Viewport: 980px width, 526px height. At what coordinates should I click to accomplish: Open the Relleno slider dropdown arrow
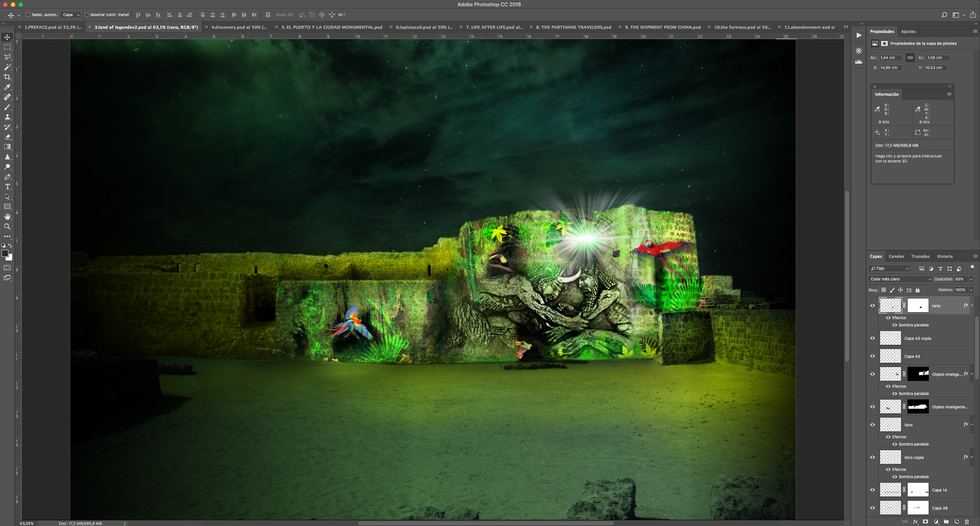(x=971, y=290)
